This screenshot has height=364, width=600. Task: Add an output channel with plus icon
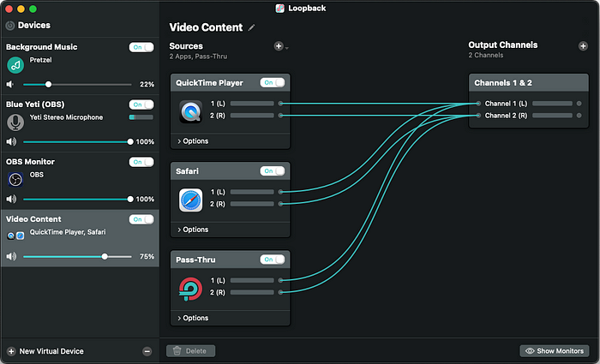583,46
